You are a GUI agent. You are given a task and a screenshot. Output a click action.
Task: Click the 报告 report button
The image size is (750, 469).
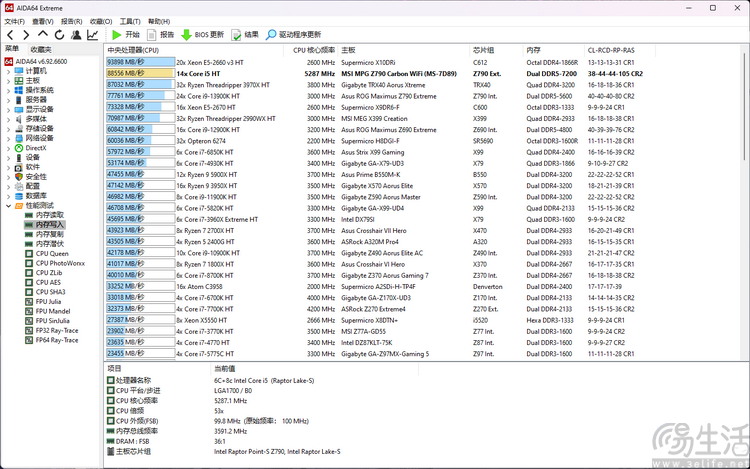click(160, 35)
